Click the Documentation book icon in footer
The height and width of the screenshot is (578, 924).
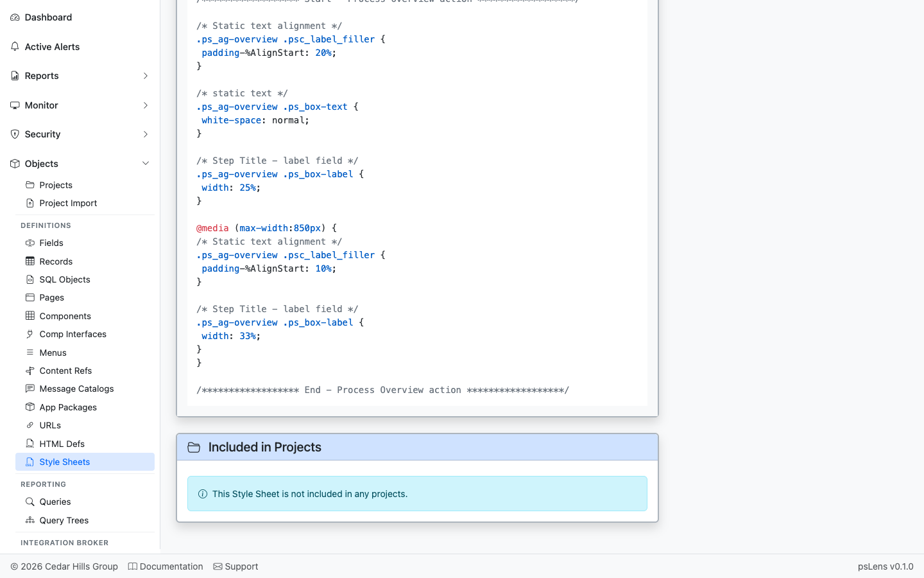[133, 566]
